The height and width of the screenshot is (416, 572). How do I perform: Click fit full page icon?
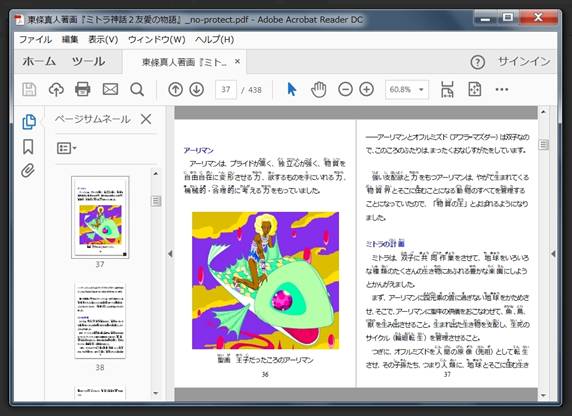coord(475,89)
